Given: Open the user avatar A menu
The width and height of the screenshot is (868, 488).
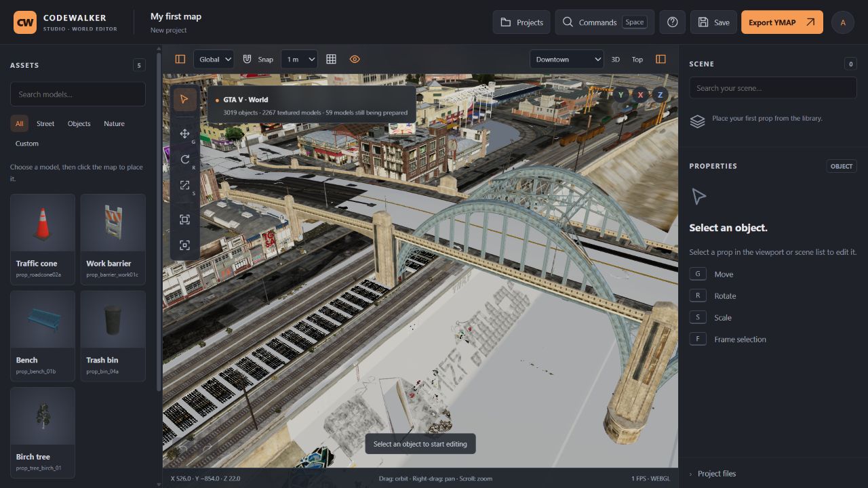Looking at the screenshot, I should [843, 22].
